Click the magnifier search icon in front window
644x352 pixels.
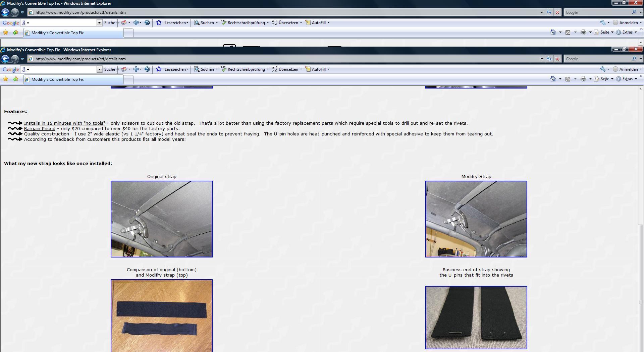pyautogui.click(x=634, y=59)
